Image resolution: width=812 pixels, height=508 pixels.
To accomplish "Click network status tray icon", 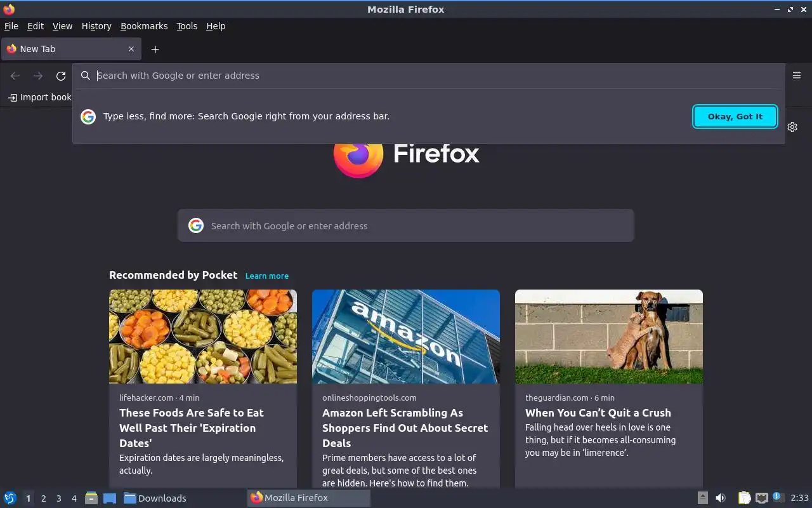I will (x=762, y=498).
